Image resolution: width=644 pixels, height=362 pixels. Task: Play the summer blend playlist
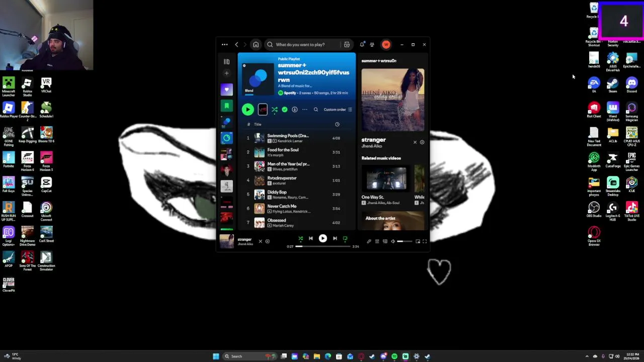248,110
